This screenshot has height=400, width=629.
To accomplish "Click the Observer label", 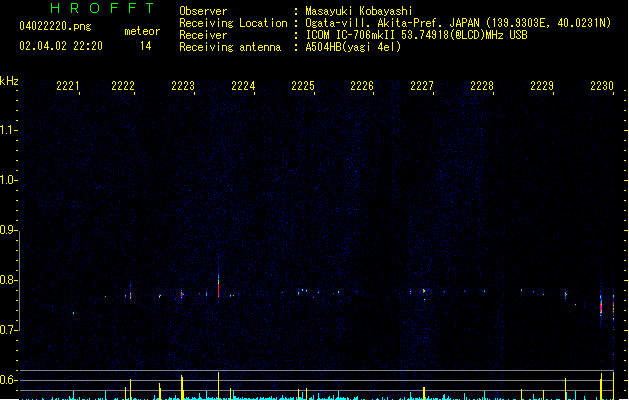I will [x=203, y=11].
